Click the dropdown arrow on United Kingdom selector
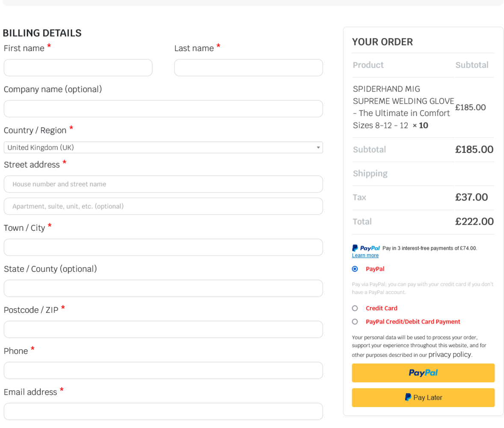 point(318,147)
